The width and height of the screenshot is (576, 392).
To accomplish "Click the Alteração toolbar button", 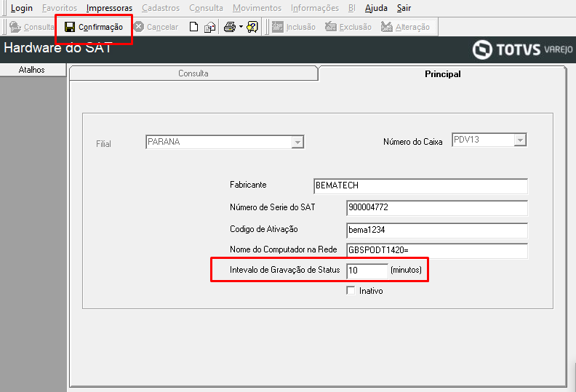I will [x=405, y=27].
